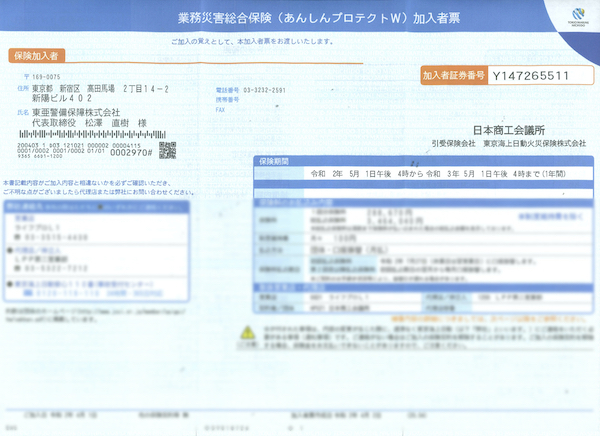Click the 氏名 label
Screen dimensions: 600x436
(23, 113)
